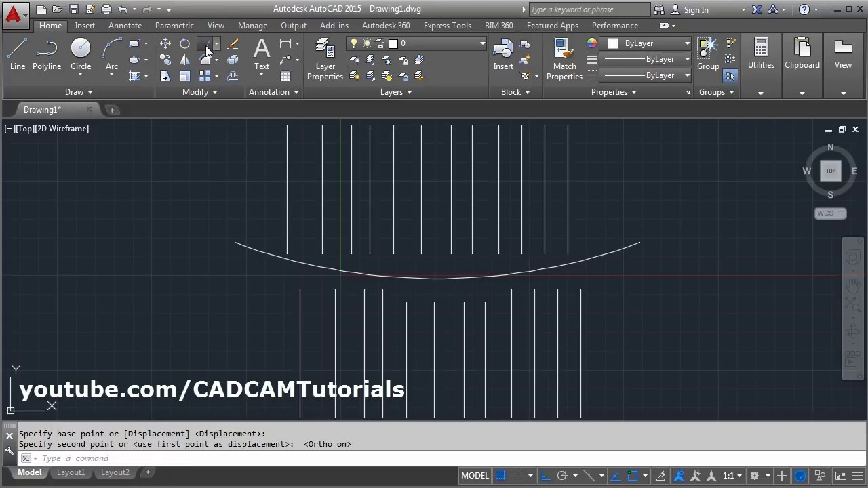This screenshot has height=488, width=868.
Task: Select the Hatch tool
Action: (x=134, y=77)
